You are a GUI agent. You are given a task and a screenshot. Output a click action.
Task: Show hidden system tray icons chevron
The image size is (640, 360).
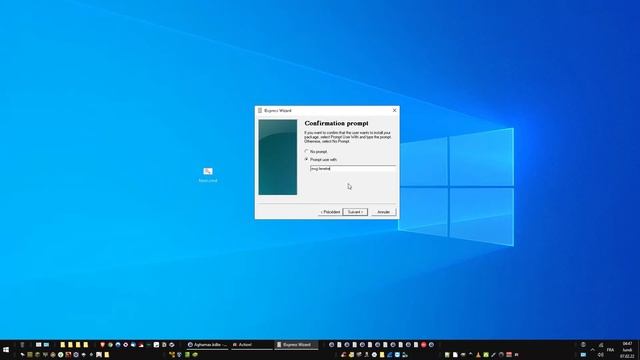click(x=593, y=350)
